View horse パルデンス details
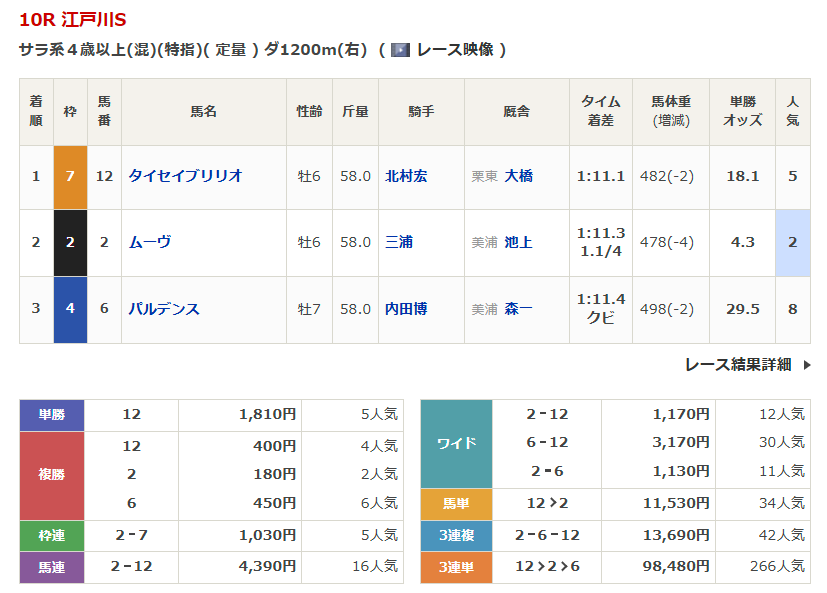The width and height of the screenshot is (827, 593). [164, 309]
